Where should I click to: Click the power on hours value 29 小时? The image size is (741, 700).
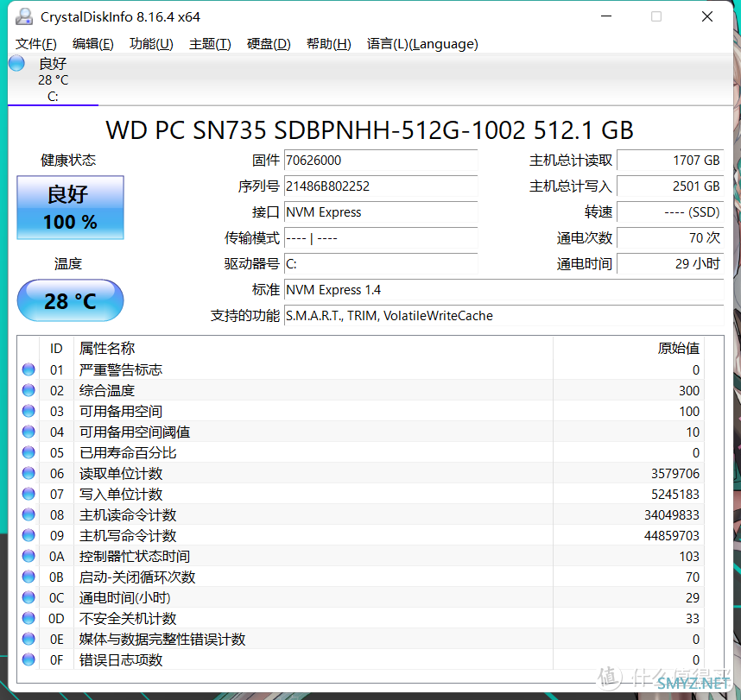click(x=670, y=263)
